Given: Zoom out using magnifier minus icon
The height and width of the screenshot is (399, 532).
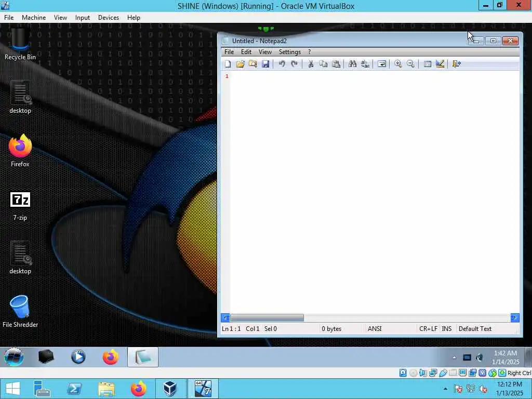Looking at the screenshot, I should [x=410, y=64].
